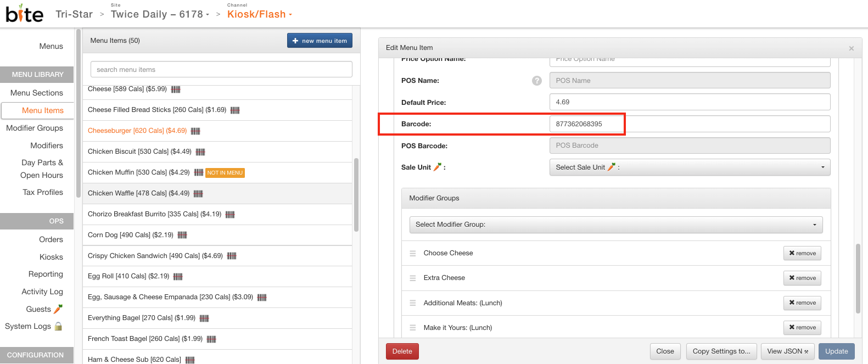Click barcode icon beside Corn Dog item

click(x=182, y=235)
